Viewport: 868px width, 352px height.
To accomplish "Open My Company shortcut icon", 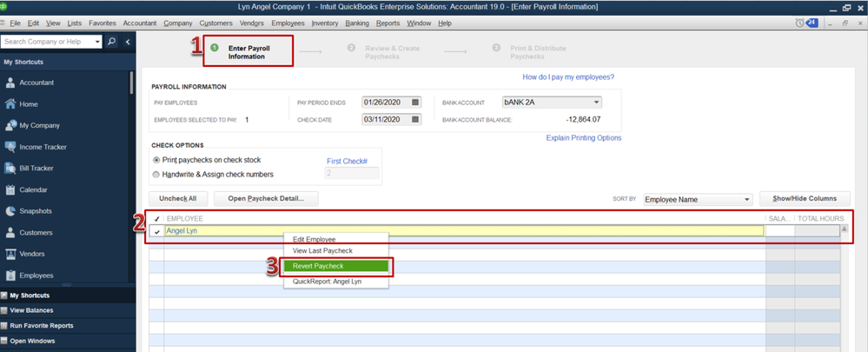I will (x=10, y=126).
